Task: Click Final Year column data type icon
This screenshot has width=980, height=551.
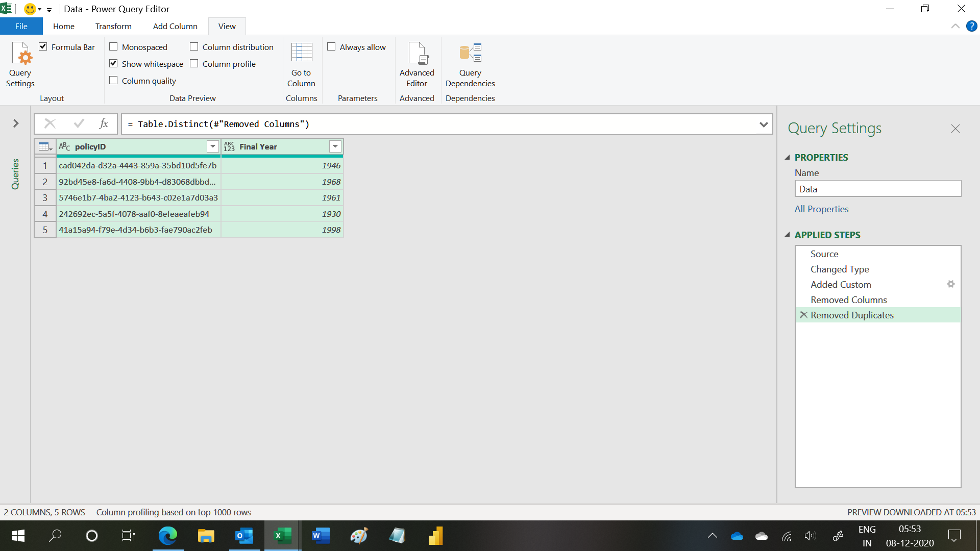Action: (229, 147)
